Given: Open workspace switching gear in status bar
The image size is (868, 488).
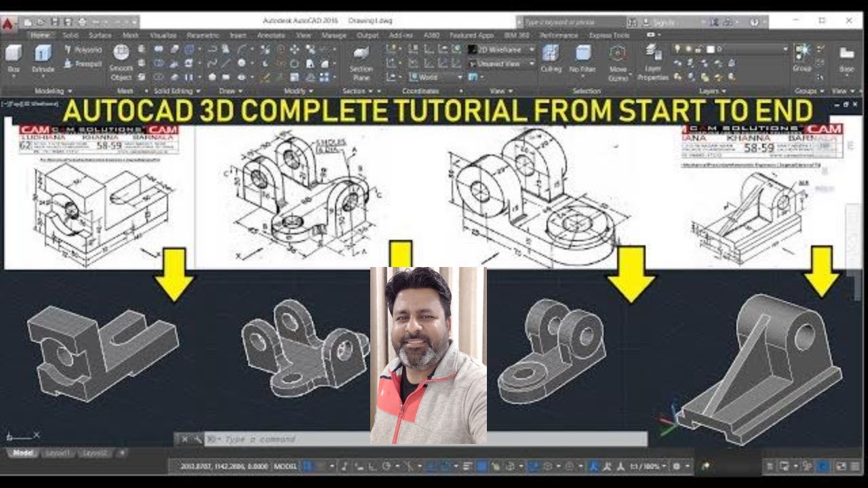Looking at the screenshot, I should 676,466.
